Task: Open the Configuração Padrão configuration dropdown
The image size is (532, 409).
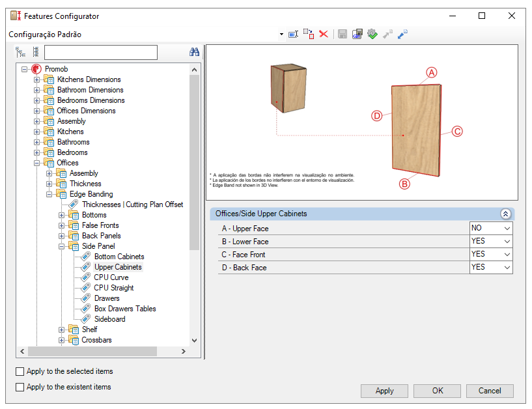Action: pos(281,35)
